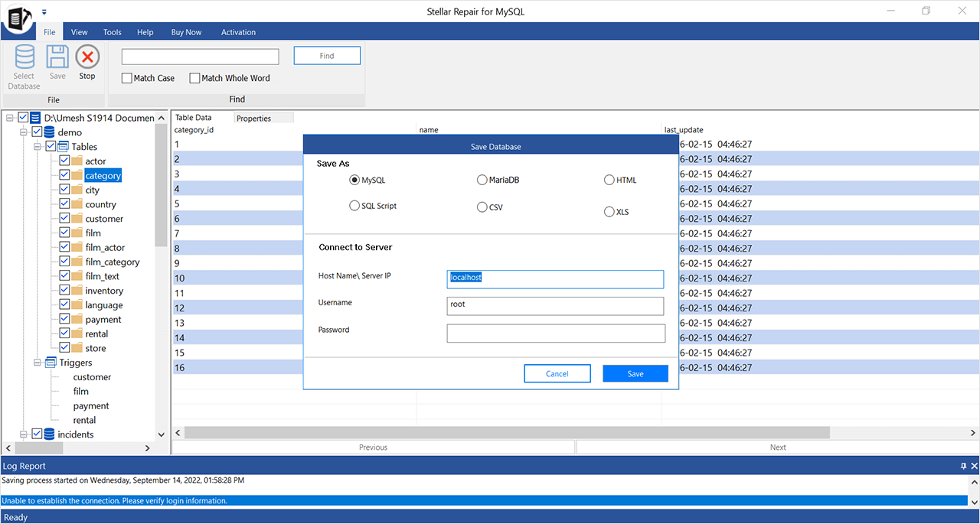Image resolution: width=980 pixels, height=524 pixels.
Task: Open the Tools menu
Action: click(x=112, y=32)
